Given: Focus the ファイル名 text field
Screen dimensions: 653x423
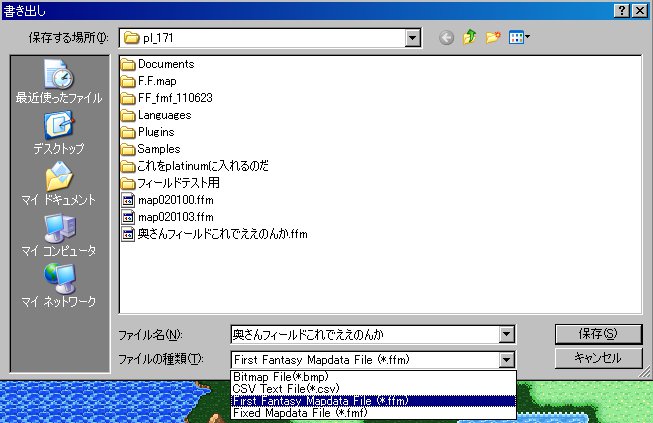Looking at the screenshot, I should click(365, 334).
